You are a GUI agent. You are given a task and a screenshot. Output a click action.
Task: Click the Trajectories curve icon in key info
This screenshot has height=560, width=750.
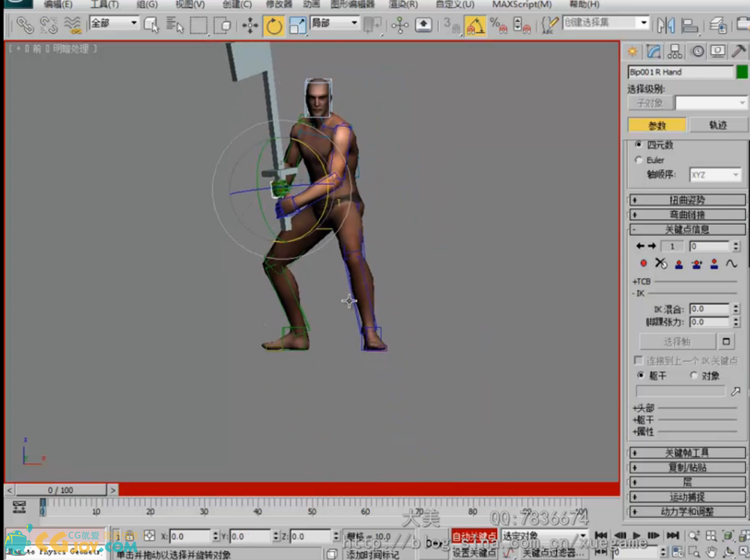click(731, 263)
